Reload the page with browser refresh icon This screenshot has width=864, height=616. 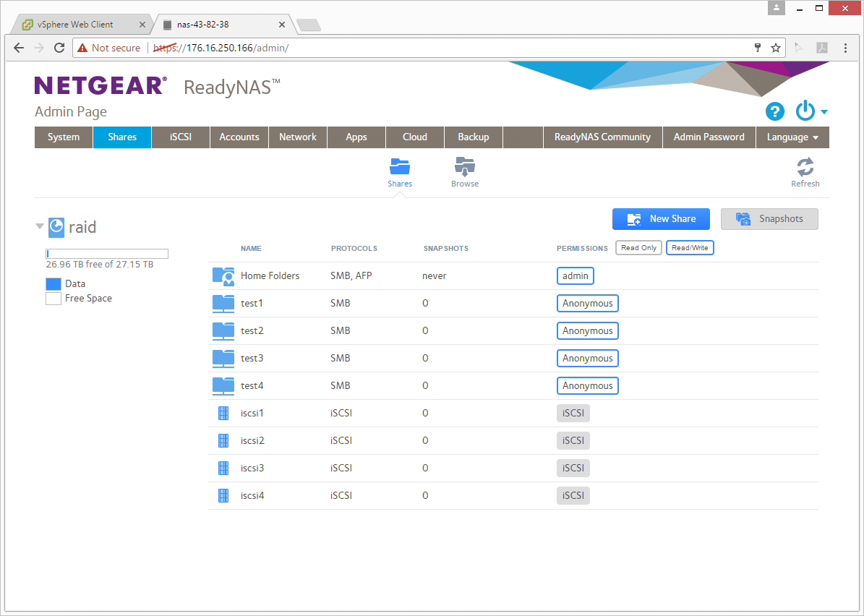pyautogui.click(x=59, y=48)
